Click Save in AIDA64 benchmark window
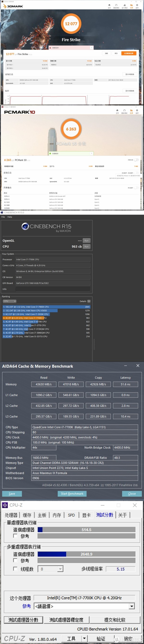This screenshot has height=644, width=144. click(12, 494)
